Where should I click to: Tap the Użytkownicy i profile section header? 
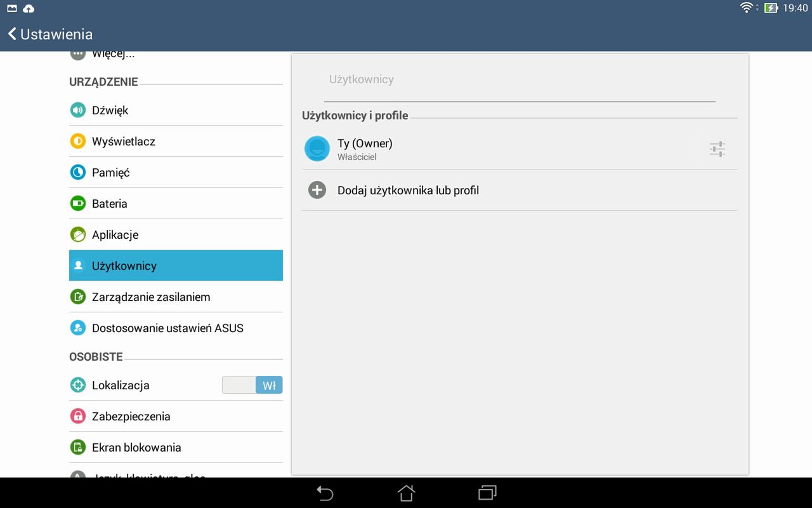(355, 116)
